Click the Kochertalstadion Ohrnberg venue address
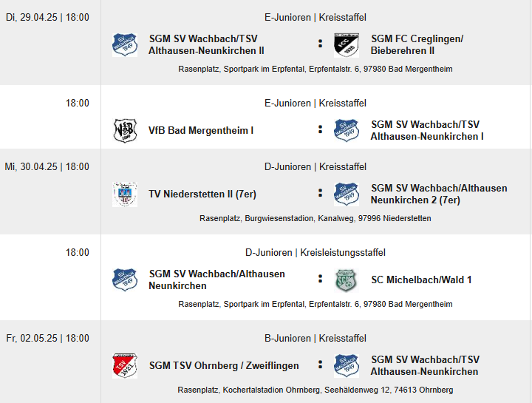The height and width of the screenshot is (403, 532). tap(316, 390)
